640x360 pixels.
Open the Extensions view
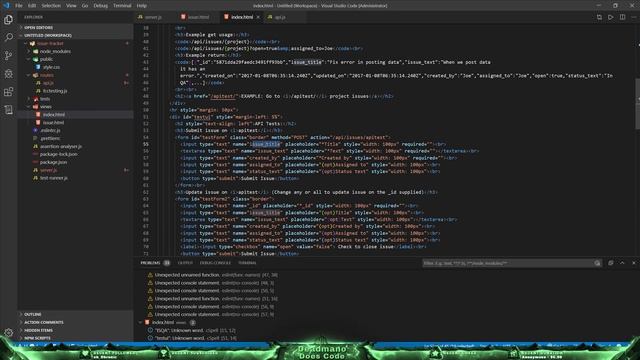pos(8,92)
